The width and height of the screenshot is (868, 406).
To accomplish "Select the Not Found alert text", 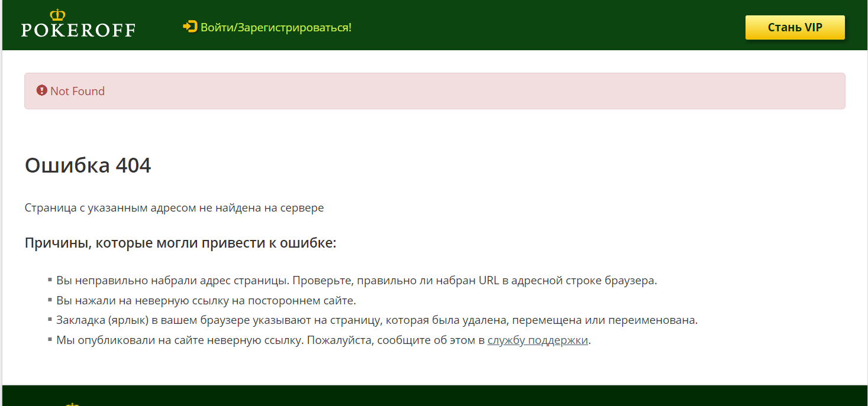I will (78, 91).
